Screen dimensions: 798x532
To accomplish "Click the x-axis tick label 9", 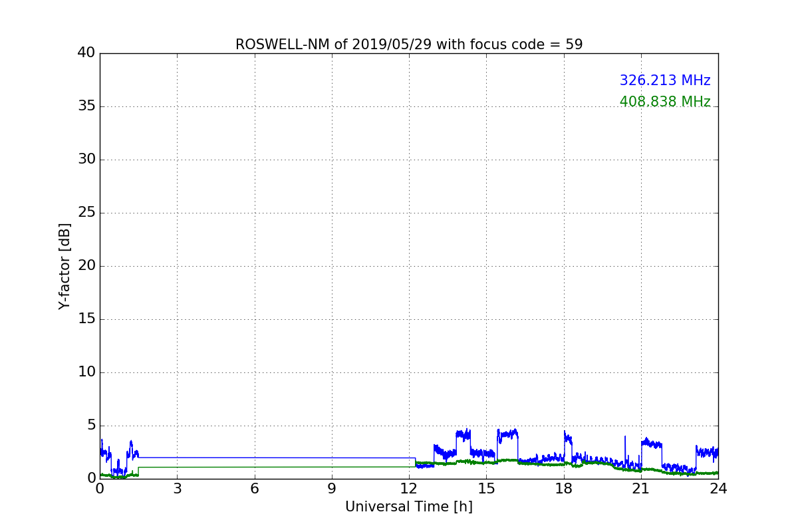I will click(332, 489).
